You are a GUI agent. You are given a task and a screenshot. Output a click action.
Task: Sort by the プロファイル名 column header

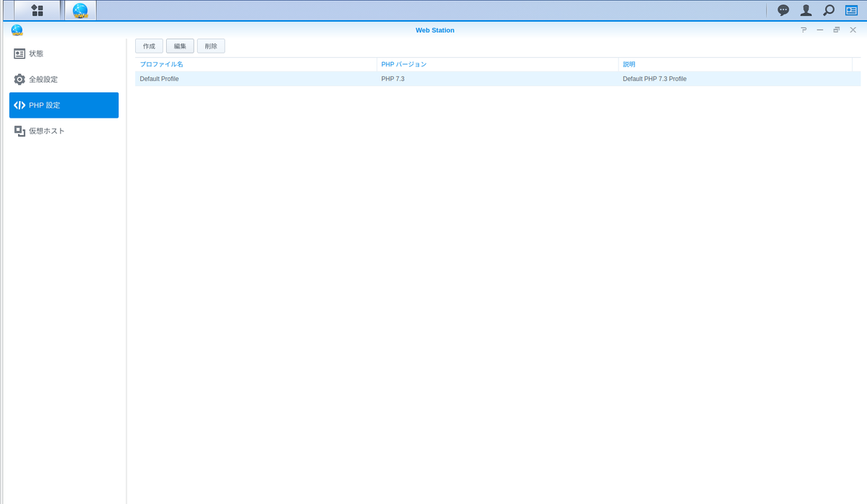click(256, 64)
